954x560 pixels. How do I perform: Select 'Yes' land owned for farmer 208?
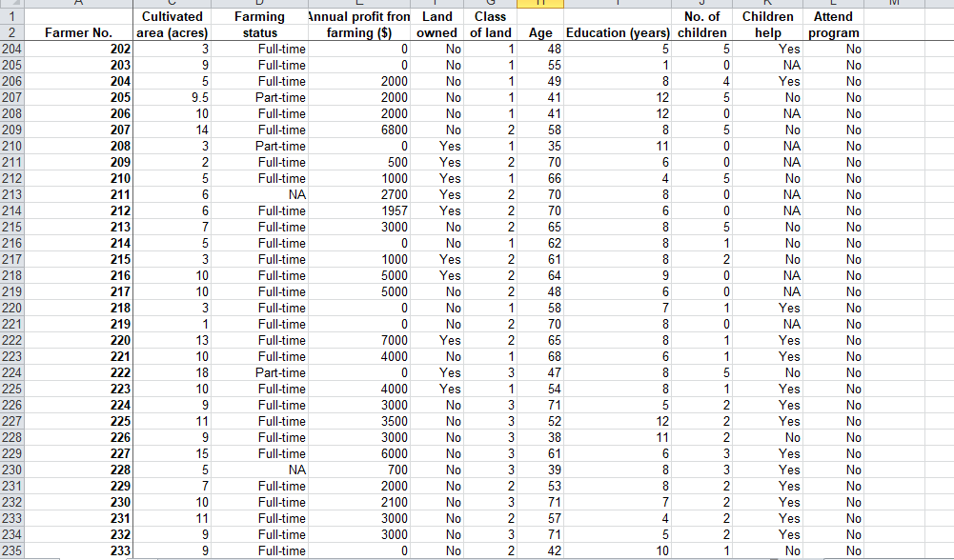coord(436,146)
